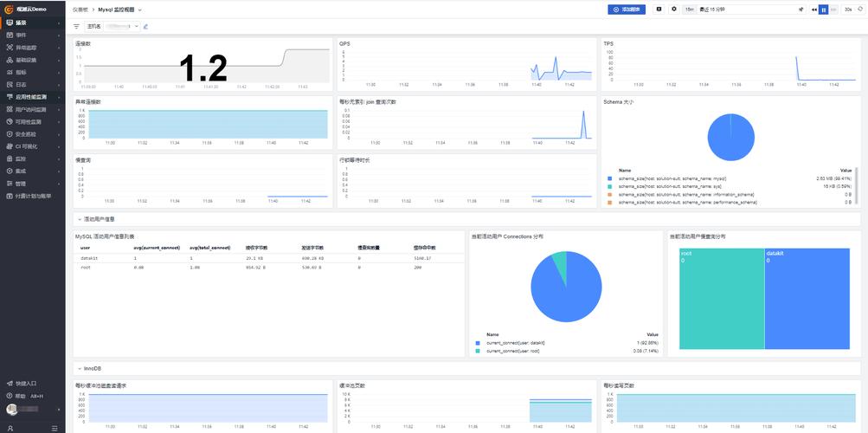Open 应用性能监测 in the sidebar menu
The image size is (868, 433).
pos(32,97)
